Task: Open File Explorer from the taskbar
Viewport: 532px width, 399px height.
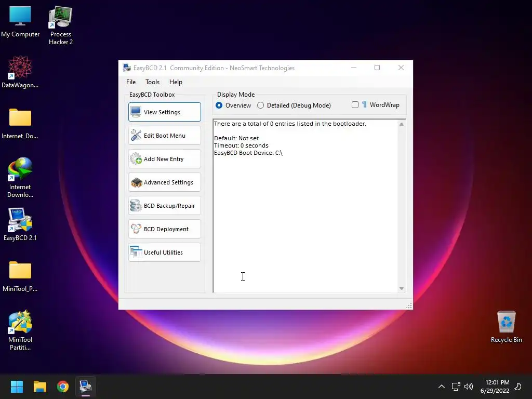Action: 39,387
